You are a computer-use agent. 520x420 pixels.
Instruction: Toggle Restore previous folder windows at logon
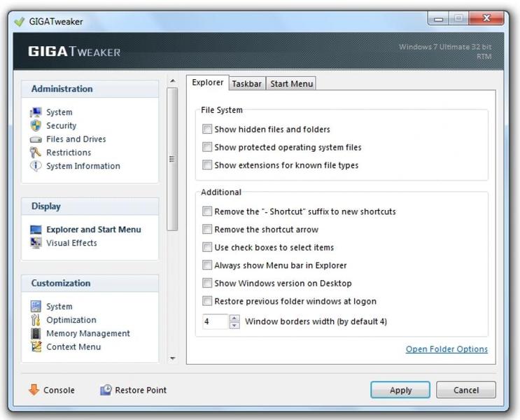click(207, 301)
